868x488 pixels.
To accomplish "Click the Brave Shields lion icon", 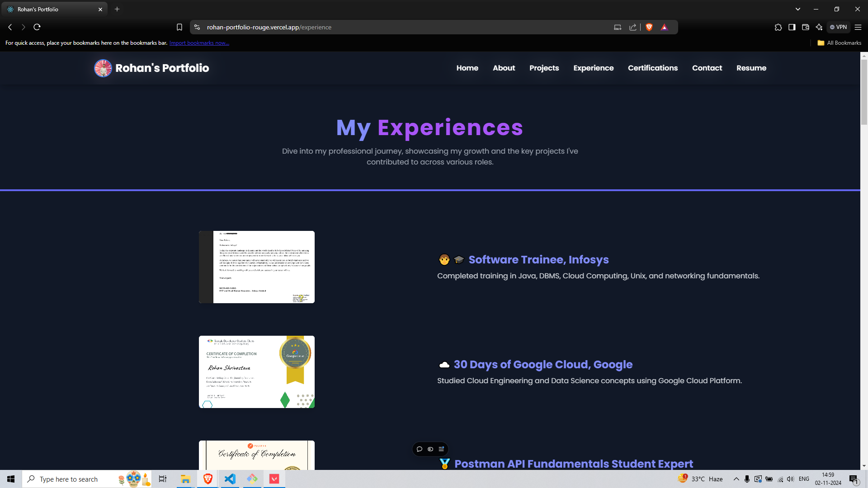I will (x=649, y=27).
